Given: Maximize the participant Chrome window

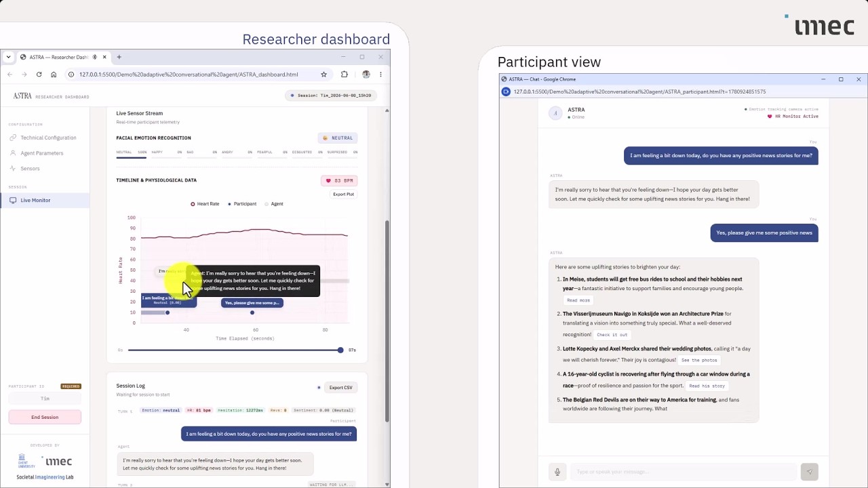Looking at the screenshot, I should [841, 79].
